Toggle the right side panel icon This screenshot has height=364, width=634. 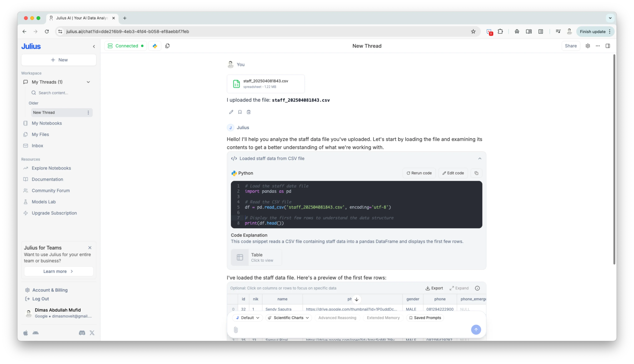click(x=608, y=46)
